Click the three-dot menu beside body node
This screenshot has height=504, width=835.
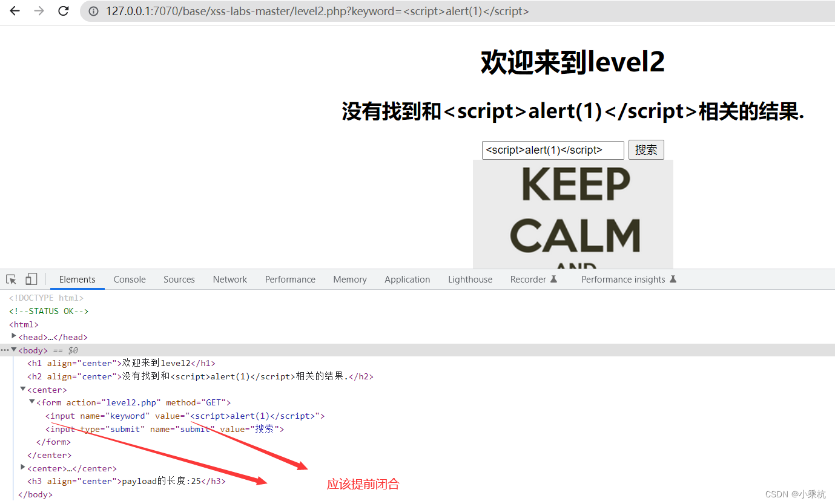pos(5,350)
